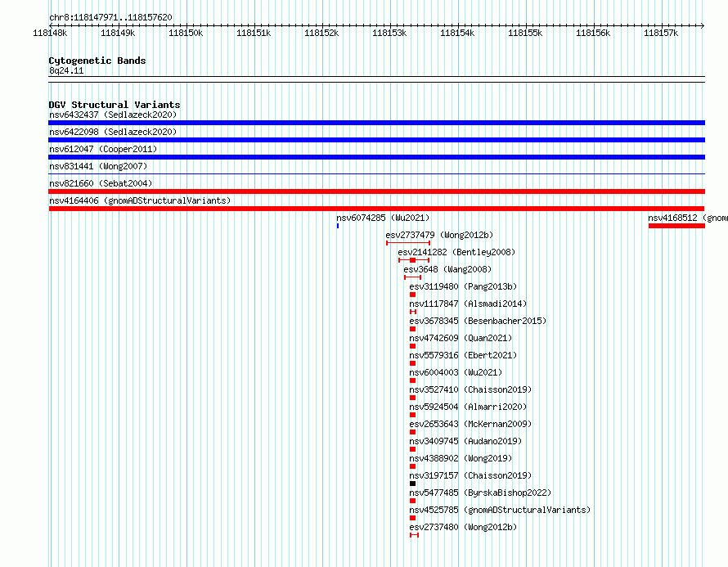Viewport: 728px width, 567px height.
Task: Open nsv4742609 (Quan2021) label
Action: [461, 338]
